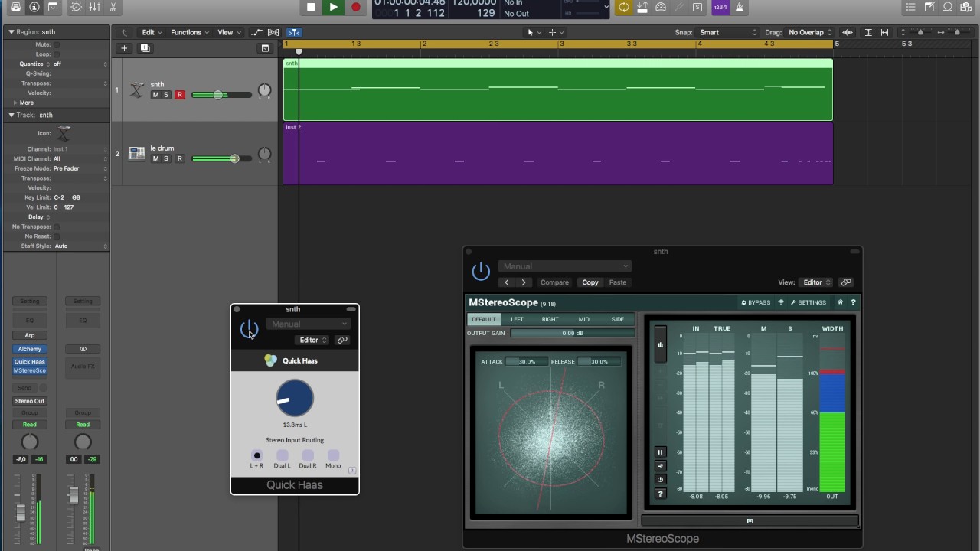
Task: Toggle the metronome click
Action: (x=740, y=7)
